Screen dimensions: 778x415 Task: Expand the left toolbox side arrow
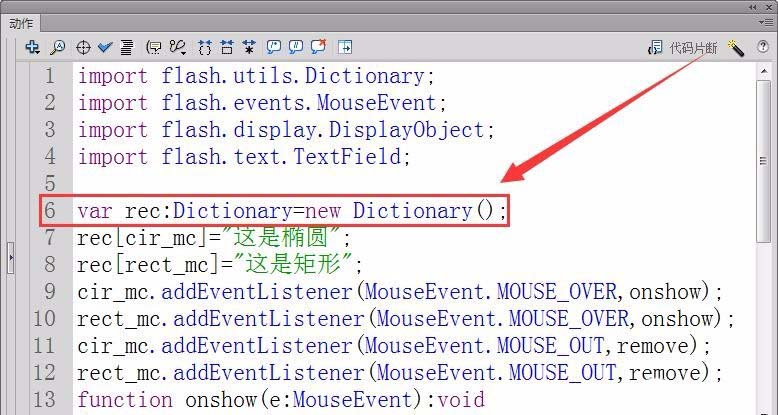coord(10,258)
